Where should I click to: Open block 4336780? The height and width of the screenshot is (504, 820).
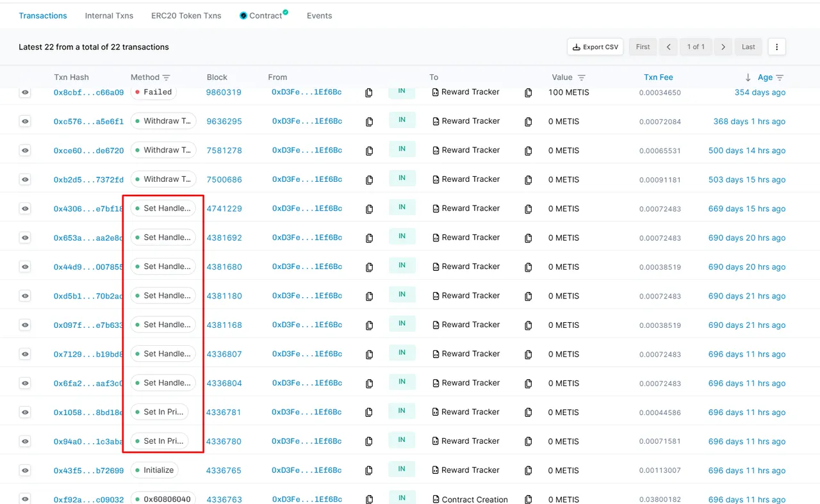pos(224,441)
